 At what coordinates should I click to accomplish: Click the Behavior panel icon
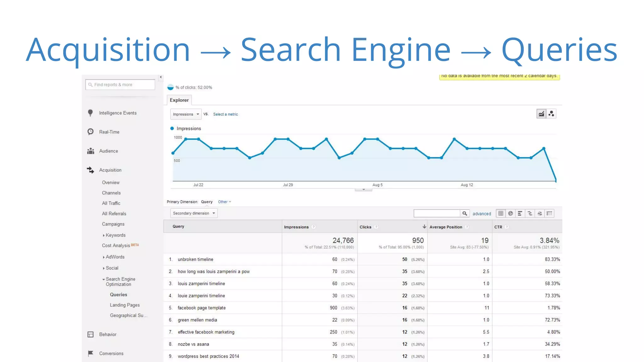click(91, 334)
